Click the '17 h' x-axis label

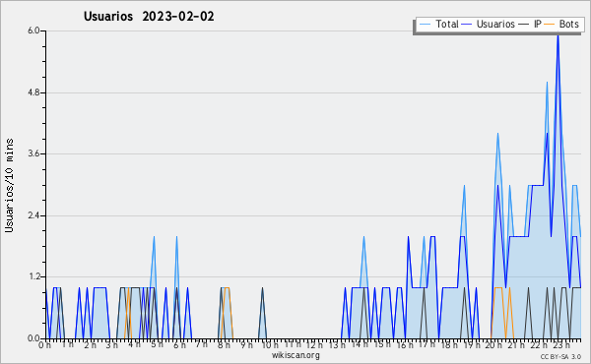[x=427, y=345]
